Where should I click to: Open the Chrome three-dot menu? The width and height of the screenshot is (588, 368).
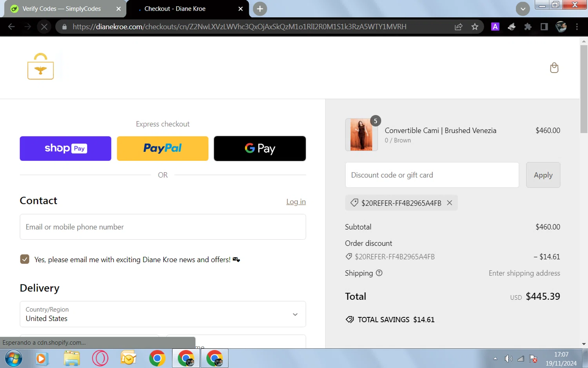click(577, 27)
